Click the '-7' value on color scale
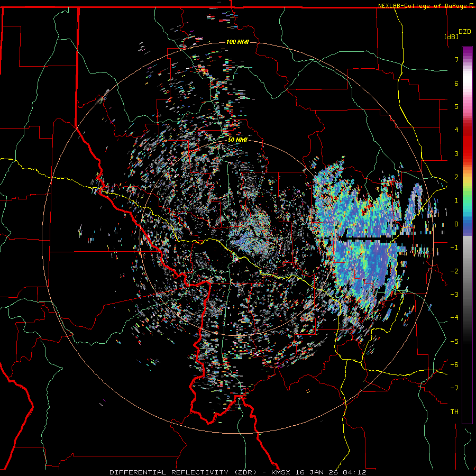This screenshot has height=476, width=476. click(454, 388)
